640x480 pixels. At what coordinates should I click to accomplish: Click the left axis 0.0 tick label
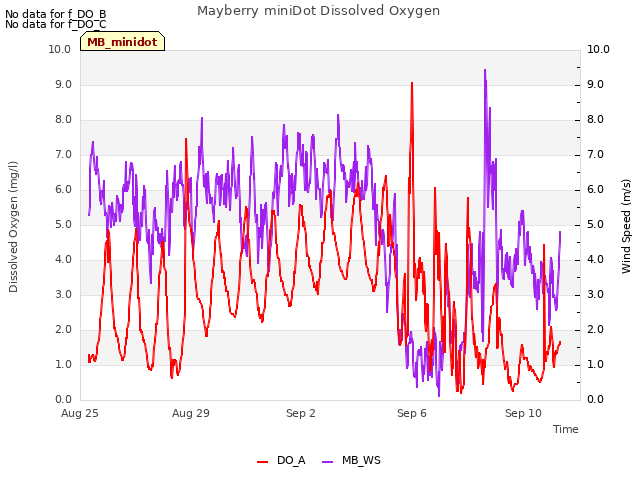click(x=63, y=400)
